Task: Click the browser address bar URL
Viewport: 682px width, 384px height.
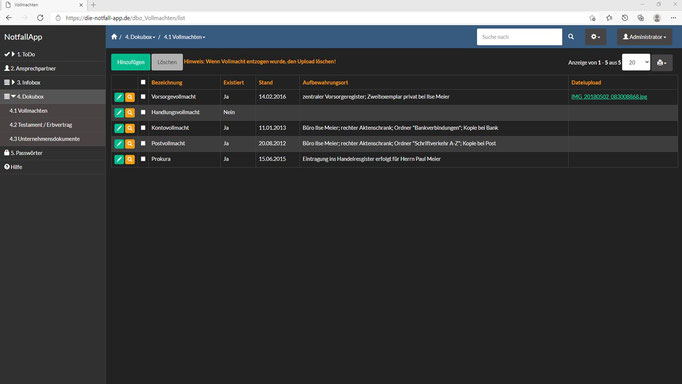Action: (125, 18)
